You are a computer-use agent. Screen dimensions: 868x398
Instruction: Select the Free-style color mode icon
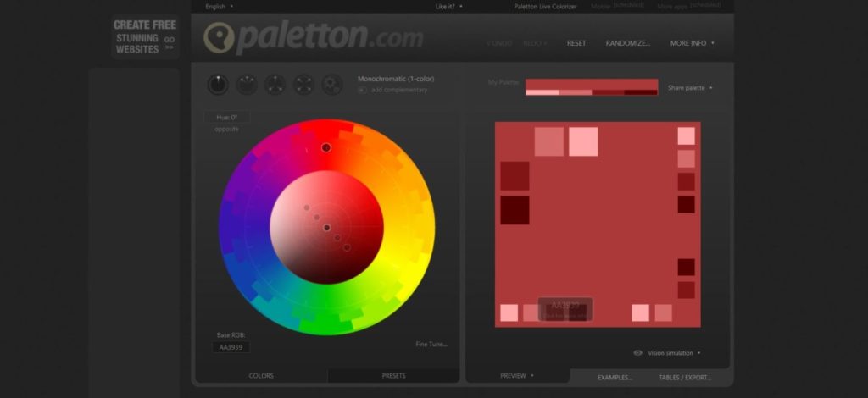click(x=332, y=85)
